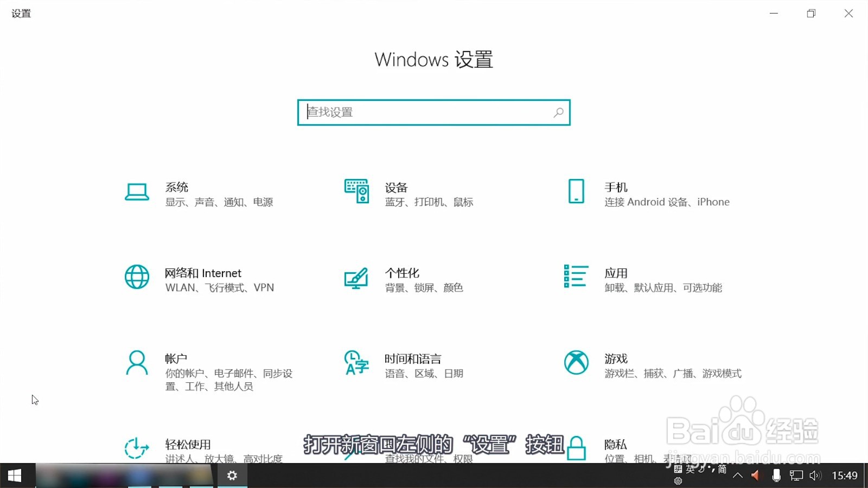This screenshot has width=868, height=488.
Task: Open the volume speaker tray icon
Action: pos(815,476)
